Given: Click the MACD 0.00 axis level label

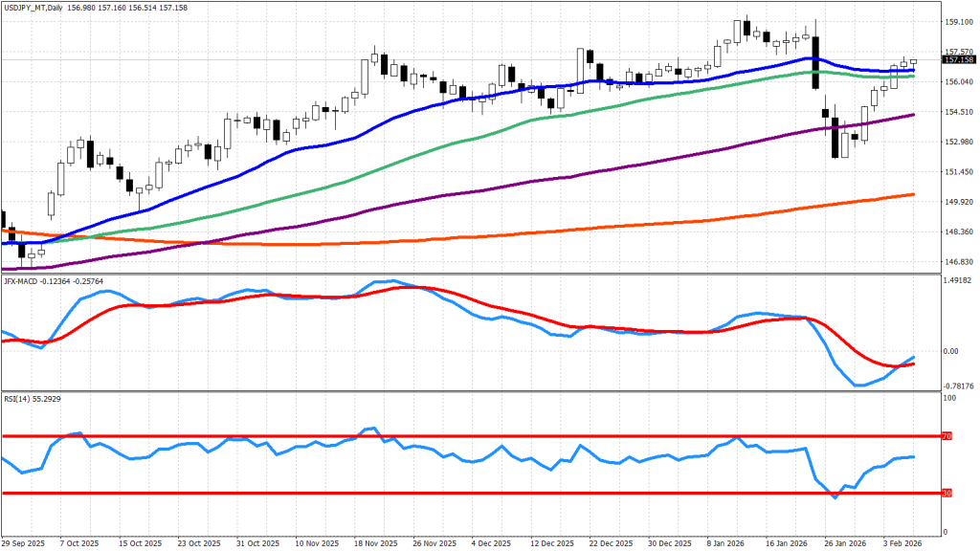Looking at the screenshot, I should click(953, 351).
